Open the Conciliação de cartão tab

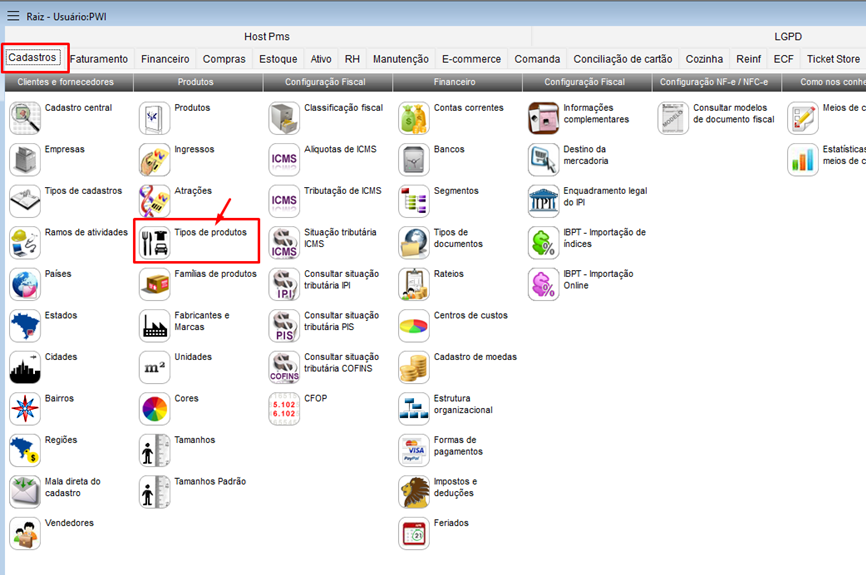[x=622, y=59]
